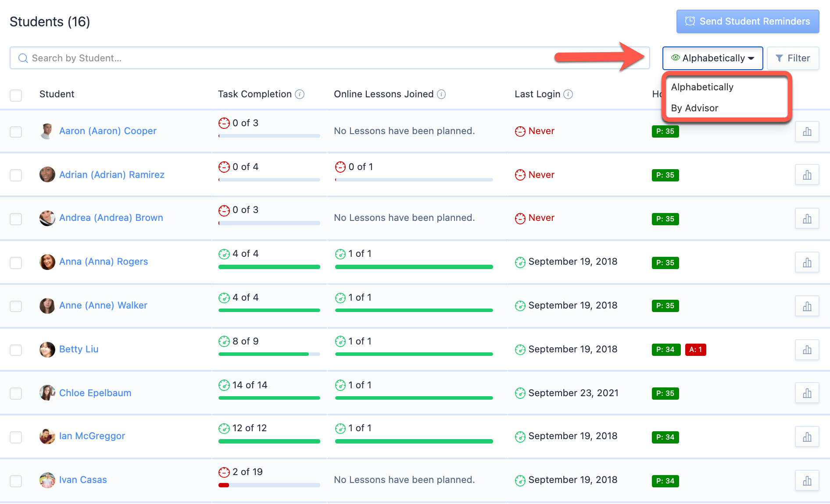The height and width of the screenshot is (504, 830).
Task: Click Betty Liu's task completion progress bar
Action: (269, 354)
